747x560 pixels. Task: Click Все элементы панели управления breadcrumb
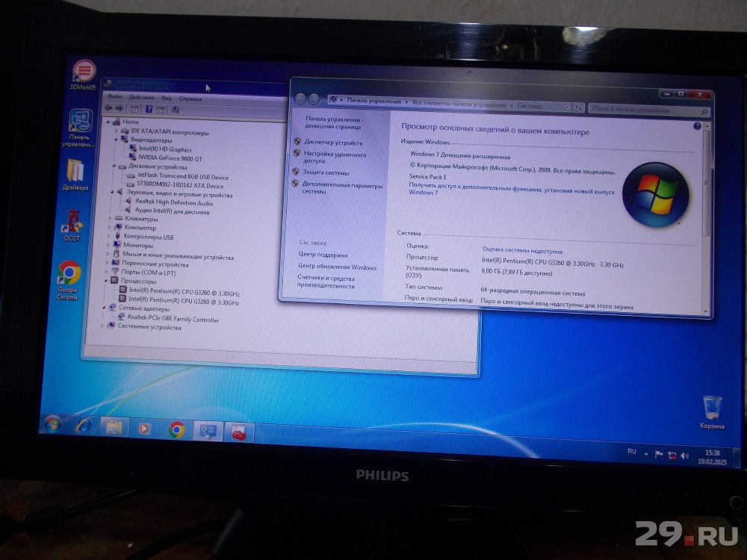pyautogui.click(x=459, y=104)
